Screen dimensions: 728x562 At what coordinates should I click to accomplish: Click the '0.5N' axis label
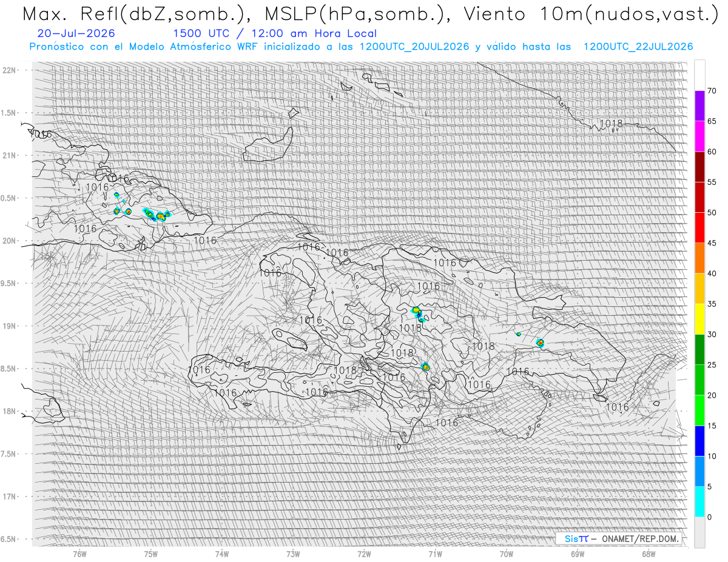click(x=9, y=198)
